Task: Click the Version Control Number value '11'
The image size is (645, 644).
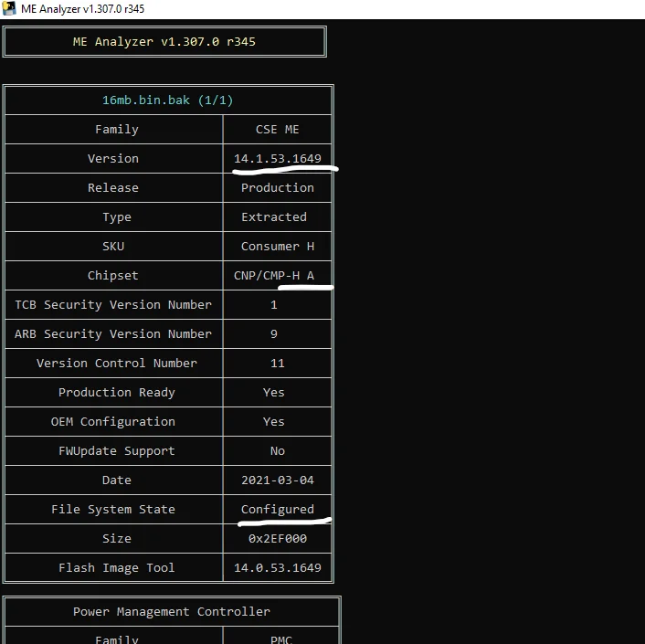Action: [277, 364]
